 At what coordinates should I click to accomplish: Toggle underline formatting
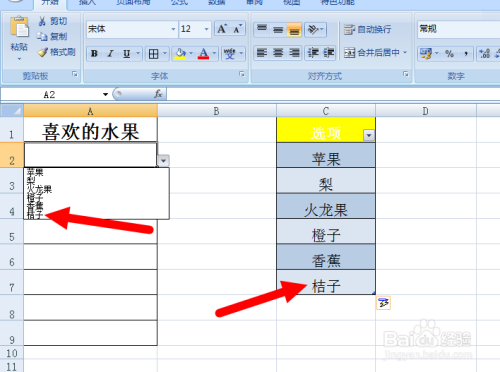(x=127, y=54)
